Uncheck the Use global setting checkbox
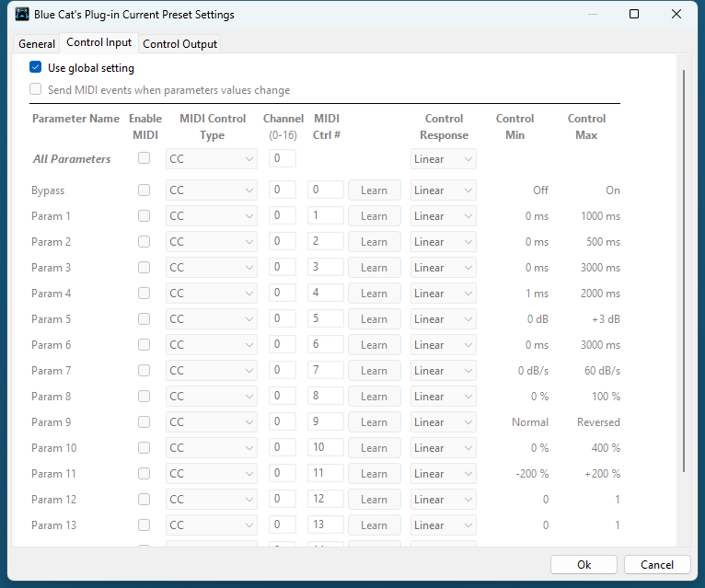 coord(36,67)
